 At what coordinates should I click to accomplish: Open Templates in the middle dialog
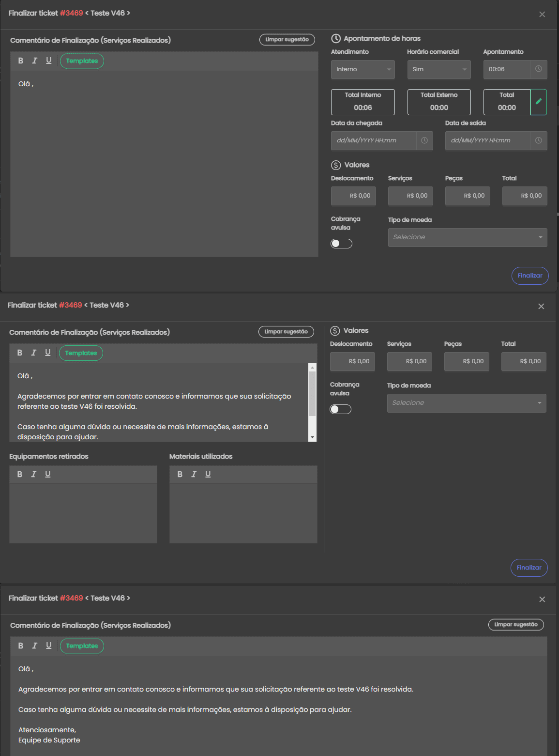click(81, 353)
